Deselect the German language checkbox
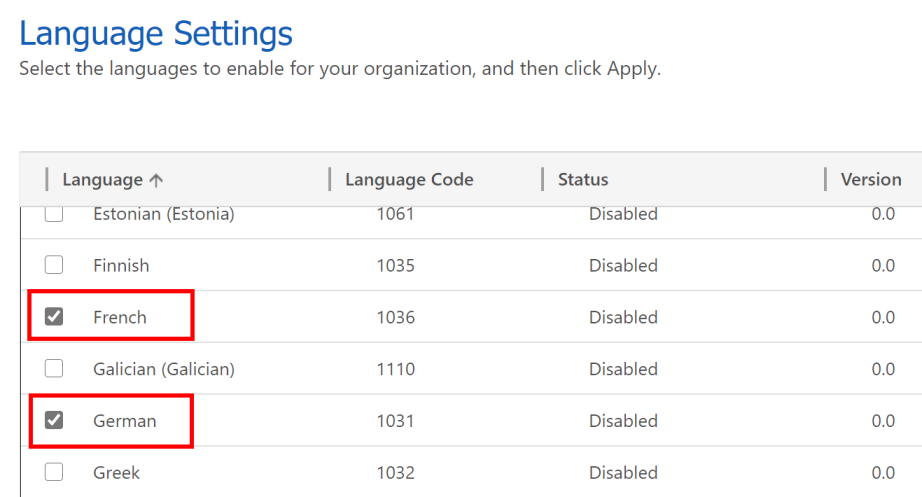The image size is (922, 497). (54, 421)
